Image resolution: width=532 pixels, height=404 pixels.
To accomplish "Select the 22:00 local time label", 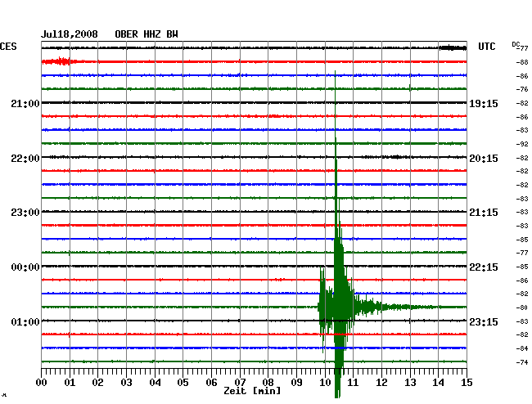I will click(25, 159).
